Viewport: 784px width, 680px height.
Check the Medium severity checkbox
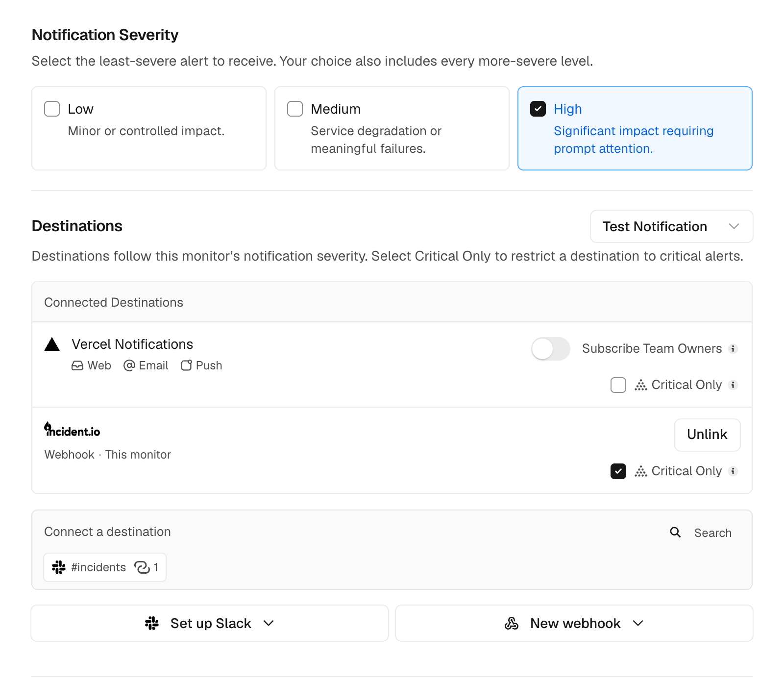click(x=295, y=109)
